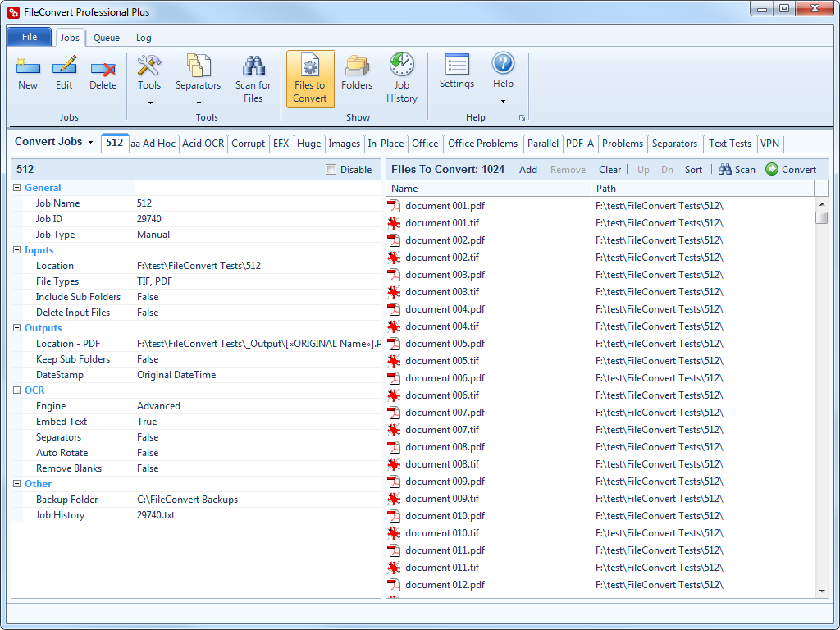Select the Files to Convert icon
Viewport: 840px width, 630px height.
[x=310, y=66]
